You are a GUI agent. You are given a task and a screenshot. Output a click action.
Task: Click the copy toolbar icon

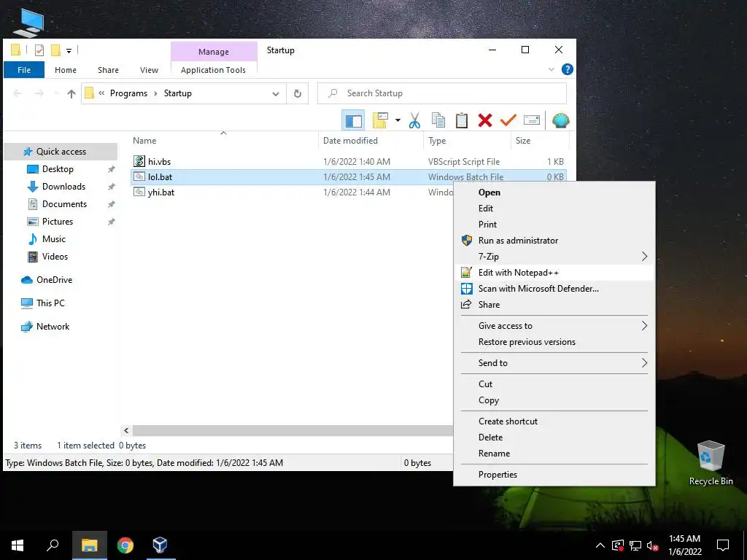(438, 120)
